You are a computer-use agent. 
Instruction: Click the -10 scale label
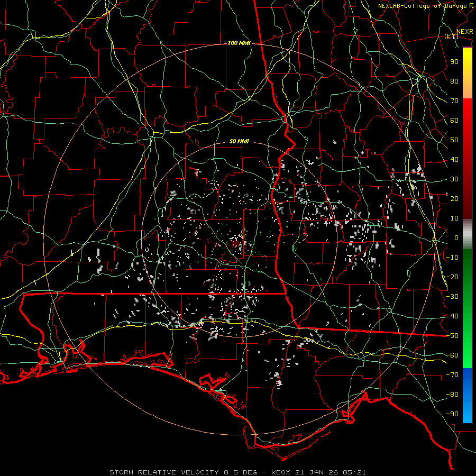point(452,258)
